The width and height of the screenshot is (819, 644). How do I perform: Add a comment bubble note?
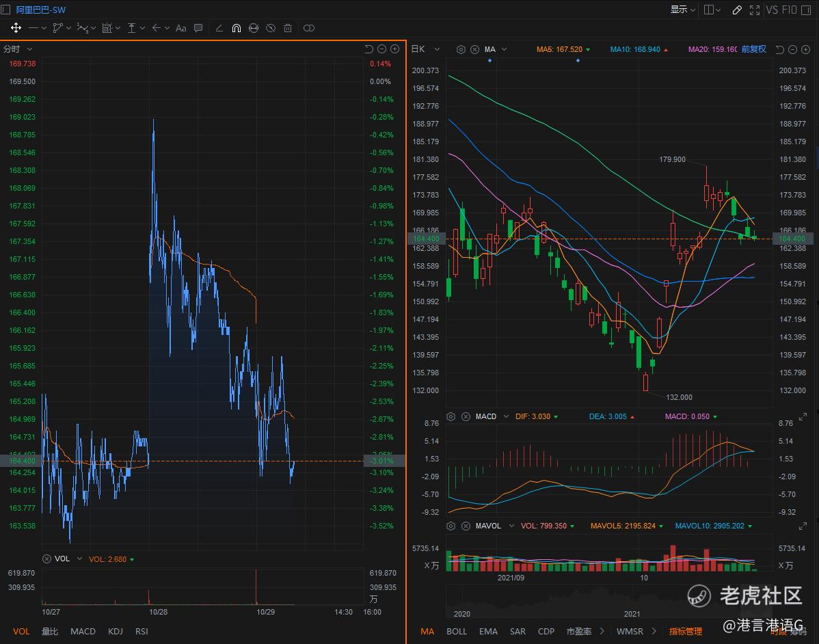(198, 28)
